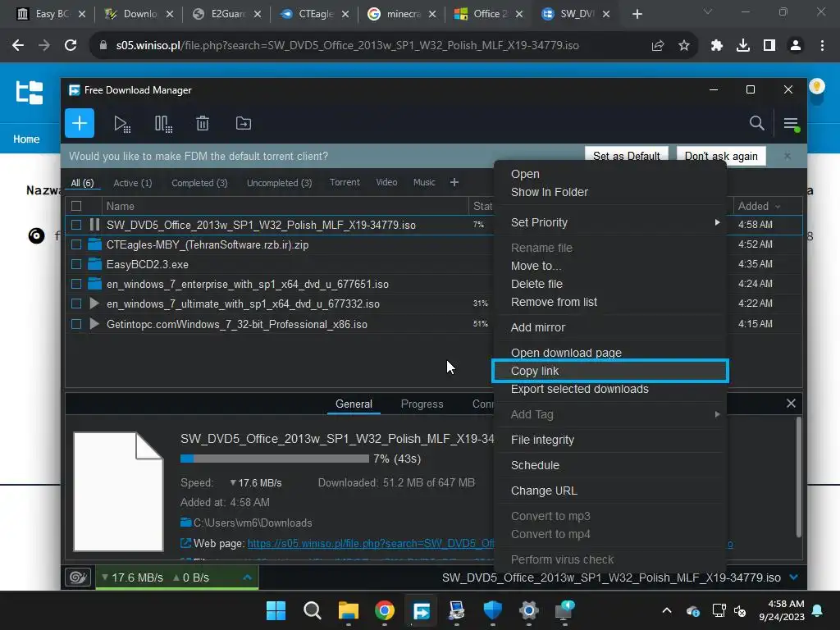Add a custom filter tab with plus
The height and width of the screenshot is (630, 840).
click(x=454, y=183)
